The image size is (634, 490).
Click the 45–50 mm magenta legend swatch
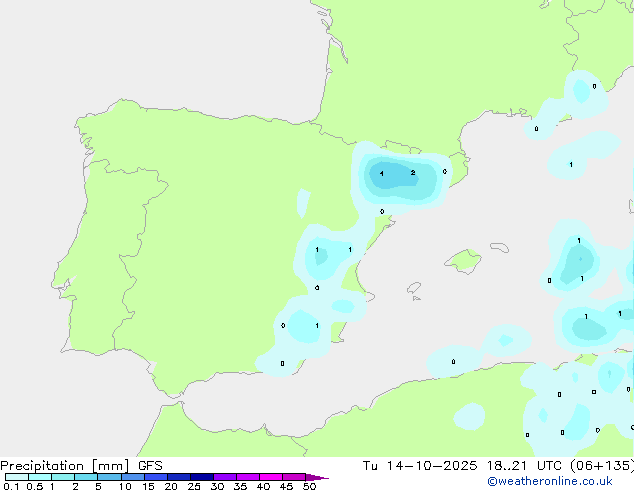[x=294, y=477]
